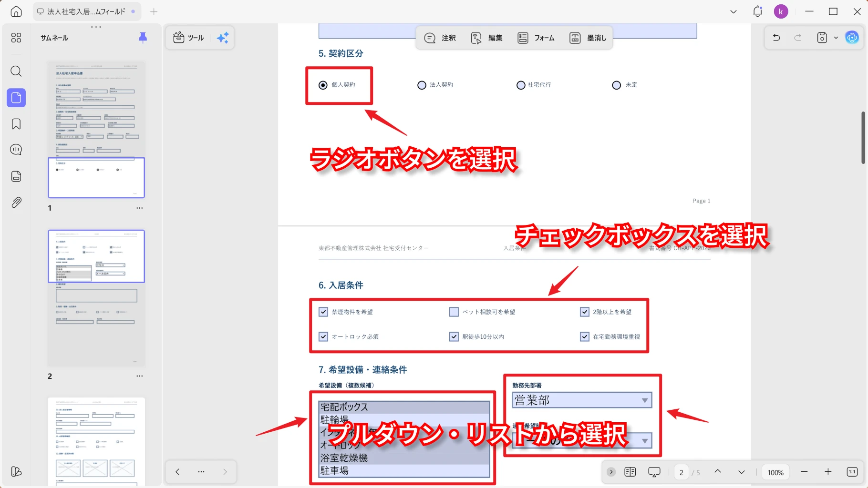Select 宅配ボックス in the equipment list
Screen dimensions: 868x488
(404, 407)
